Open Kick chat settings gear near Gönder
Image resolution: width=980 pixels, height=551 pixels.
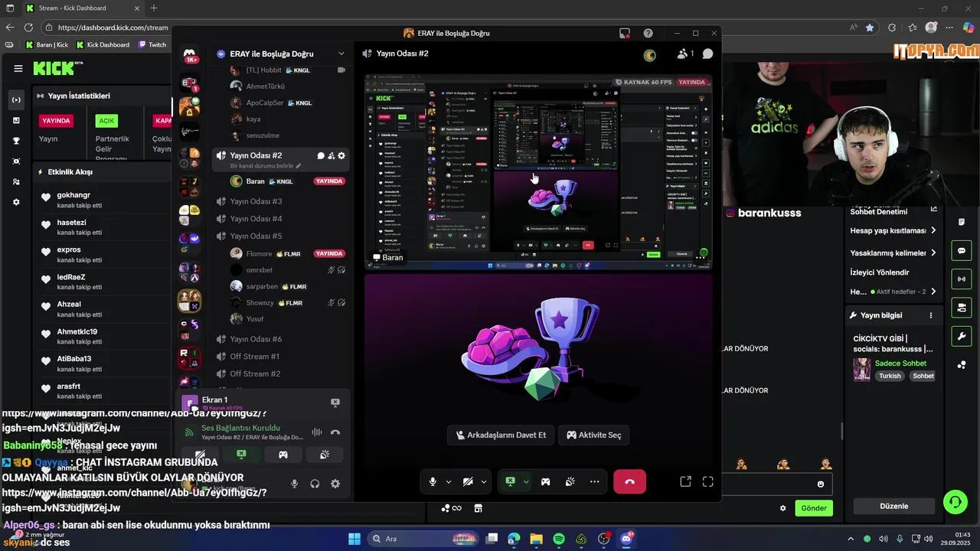coord(782,508)
